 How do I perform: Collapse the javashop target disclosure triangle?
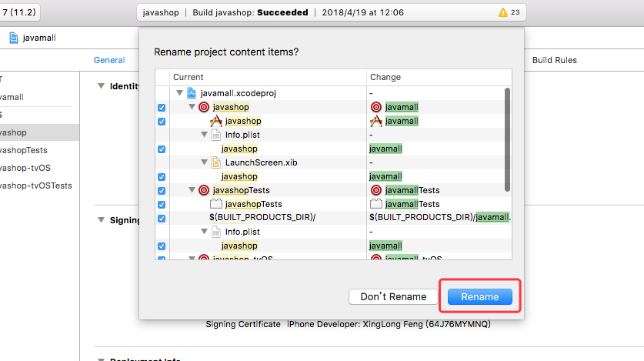[192, 107]
